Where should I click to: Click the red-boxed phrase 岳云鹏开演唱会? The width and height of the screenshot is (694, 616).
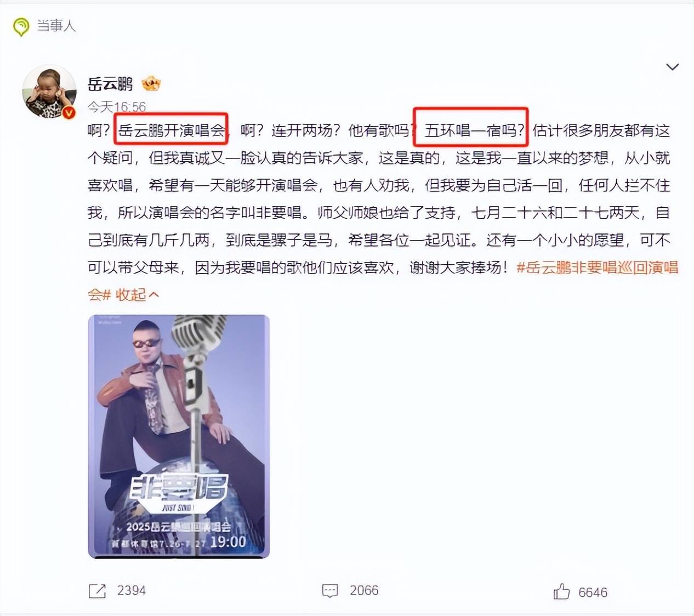(x=172, y=130)
